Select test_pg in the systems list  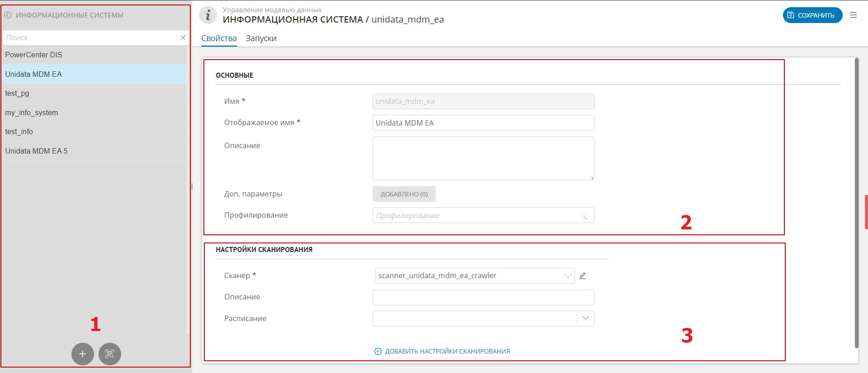pyautogui.click(x=94, y=93)
